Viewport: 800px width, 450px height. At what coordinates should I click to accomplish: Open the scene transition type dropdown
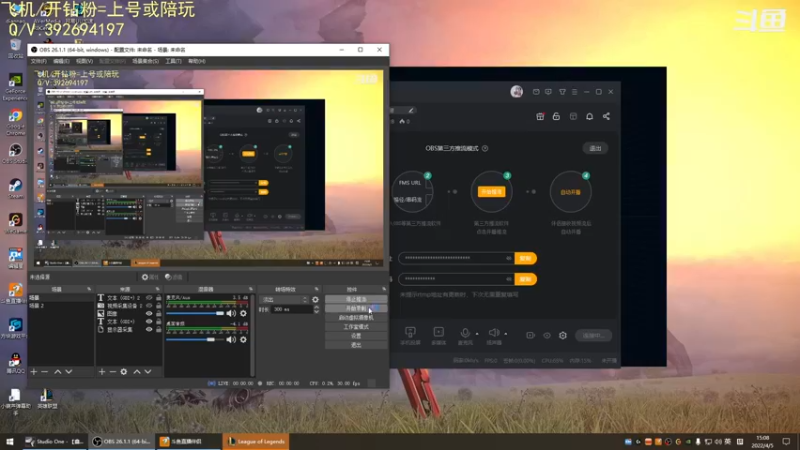coord(284,299)
